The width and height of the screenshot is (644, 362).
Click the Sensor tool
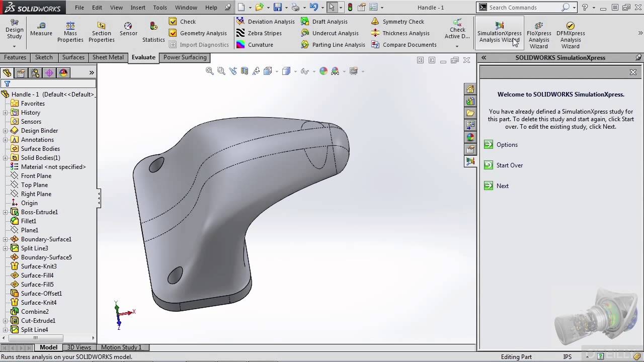coord(128,29)
